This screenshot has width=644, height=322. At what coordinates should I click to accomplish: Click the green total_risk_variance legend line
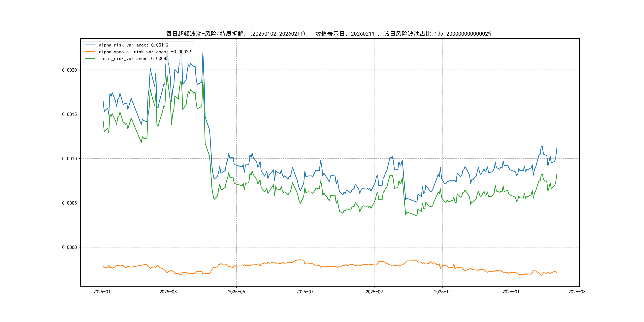(x=90, y=58)
